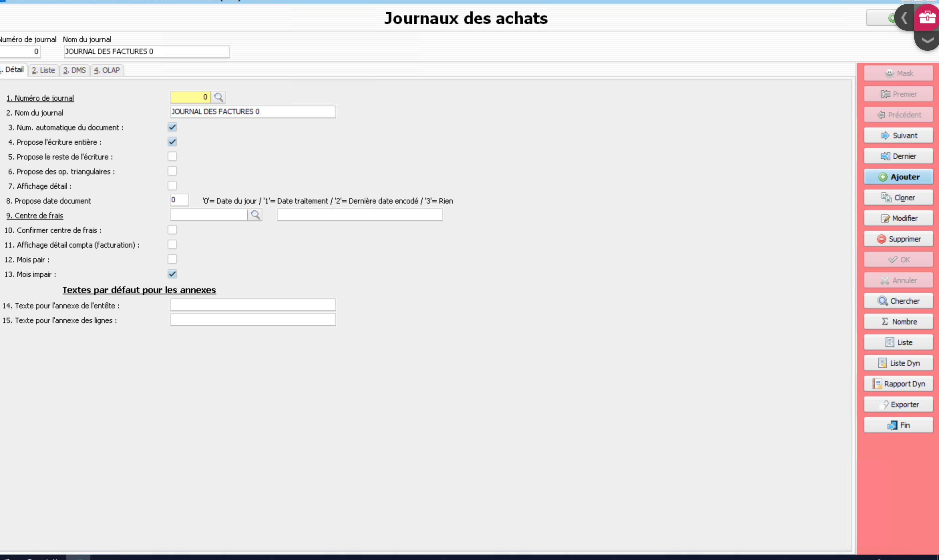The image size is (939, 560).
Task: Go to next record with Suivant
Action: point(898,135)
